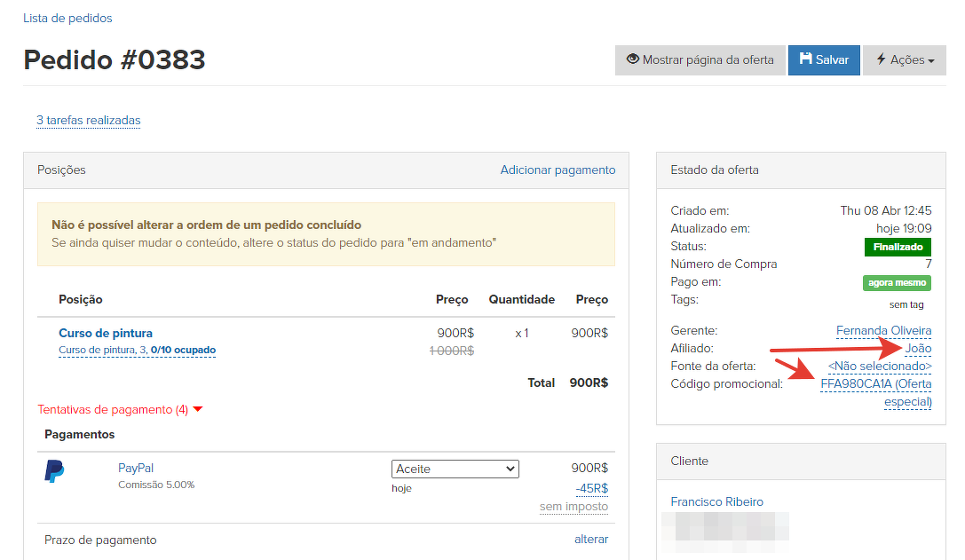
Task: Open the Ações dropdown menu
Action: tap(905, 60)
